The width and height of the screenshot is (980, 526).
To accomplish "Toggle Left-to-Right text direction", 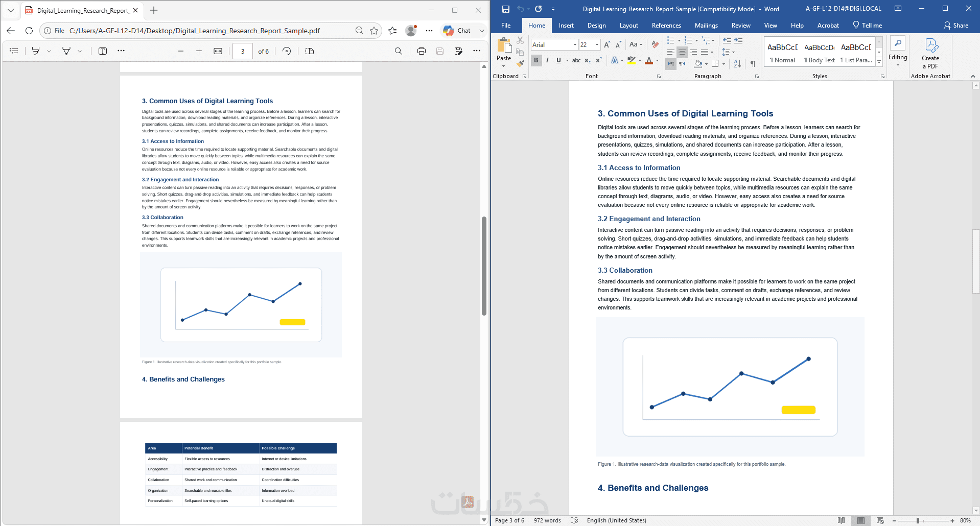I will 671,64.
